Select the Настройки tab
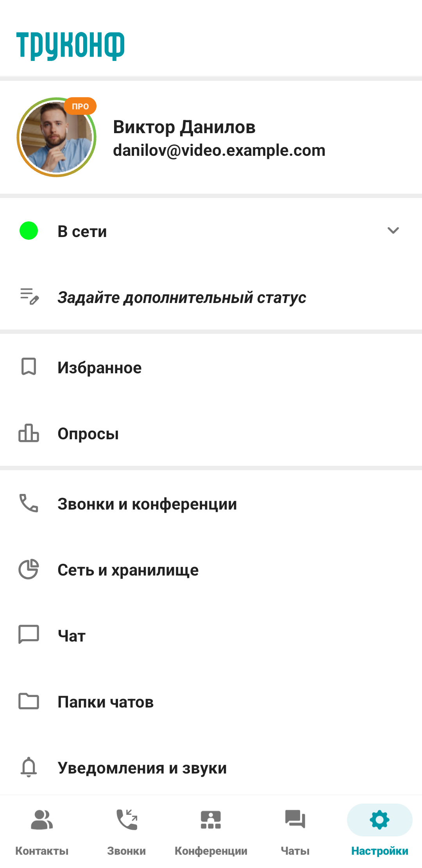422x868 pixels. click(x=379, y=830)
